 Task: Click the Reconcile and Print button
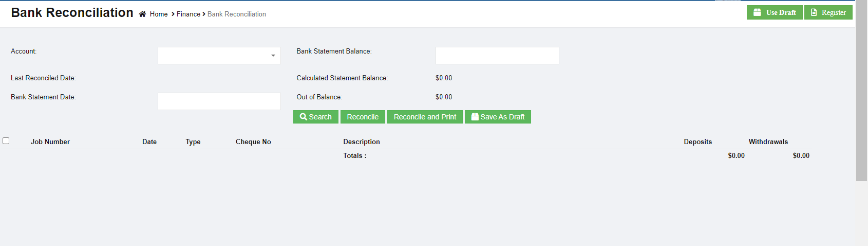[x=425, y=117]
